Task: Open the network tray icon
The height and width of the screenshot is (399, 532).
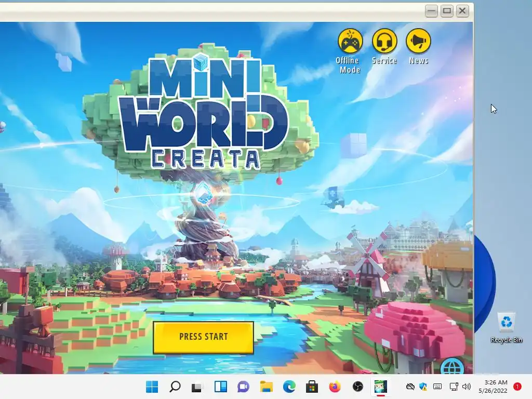Action: point(454,387)
